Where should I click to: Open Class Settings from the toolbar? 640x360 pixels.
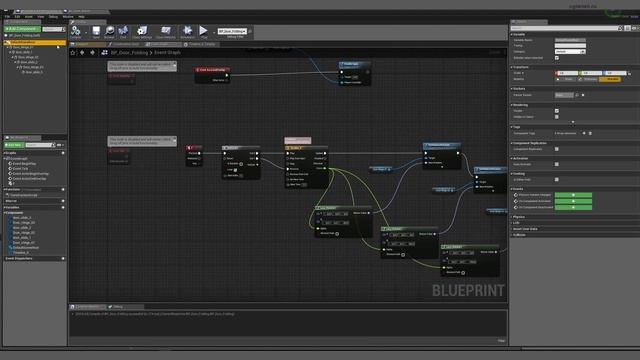(142, 31)
